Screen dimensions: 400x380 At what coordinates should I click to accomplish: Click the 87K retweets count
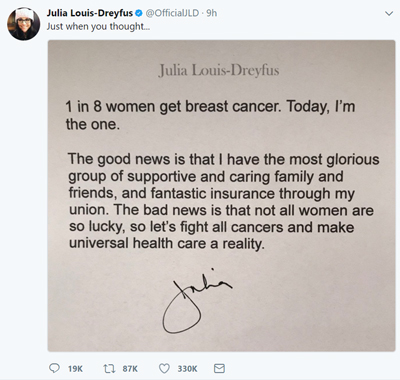coord(130,369)
